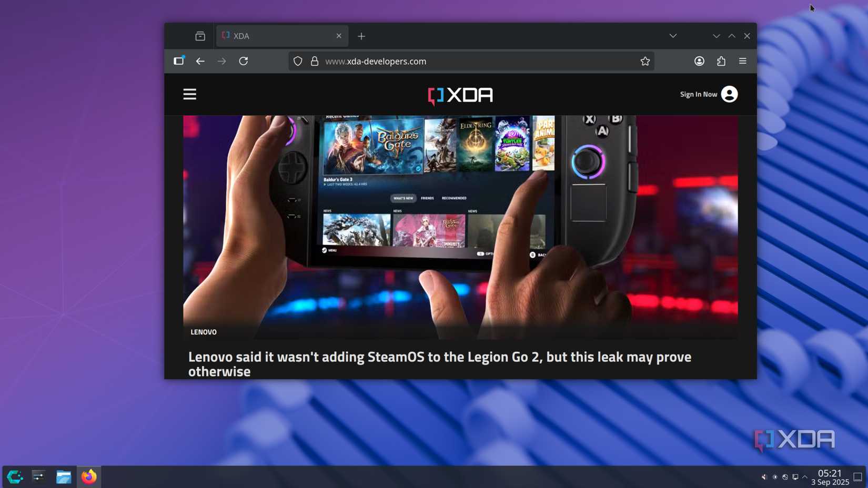
Task: Open the Firefox application hamburger menu
Action: point(742,61)
